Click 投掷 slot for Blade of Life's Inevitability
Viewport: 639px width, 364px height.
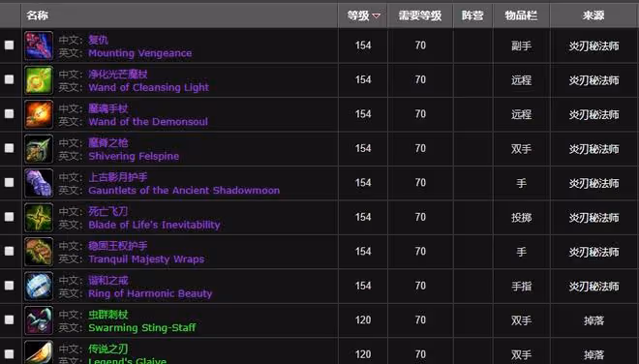tap(521, 217)
